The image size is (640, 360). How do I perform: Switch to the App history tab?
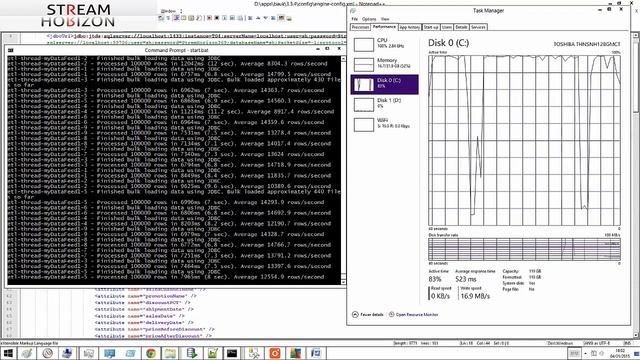(409, 27)
